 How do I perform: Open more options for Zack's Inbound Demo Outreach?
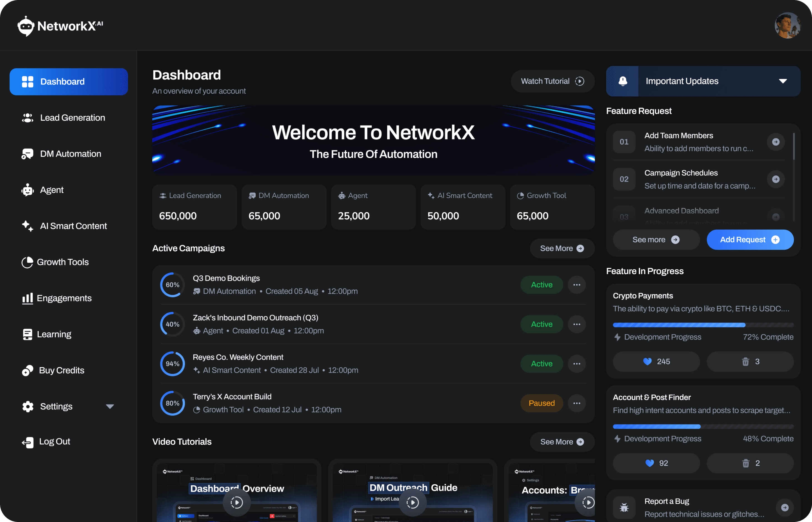576,324
